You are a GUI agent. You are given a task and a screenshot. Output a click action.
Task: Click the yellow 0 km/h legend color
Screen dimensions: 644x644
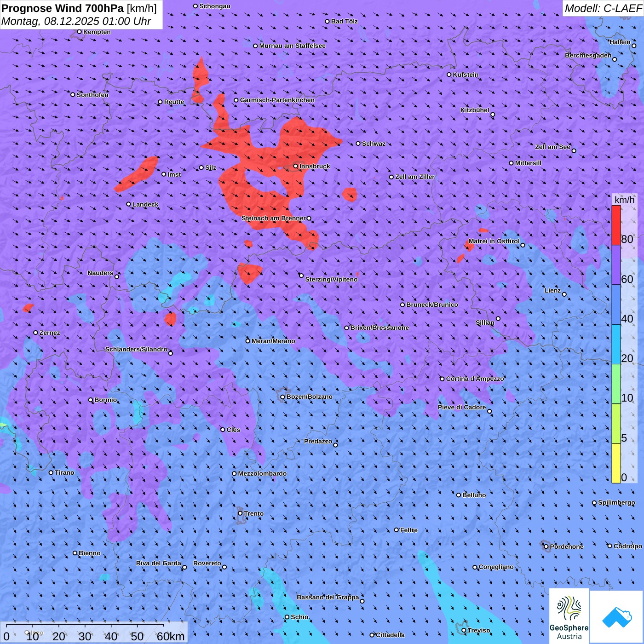pos(616,463)
